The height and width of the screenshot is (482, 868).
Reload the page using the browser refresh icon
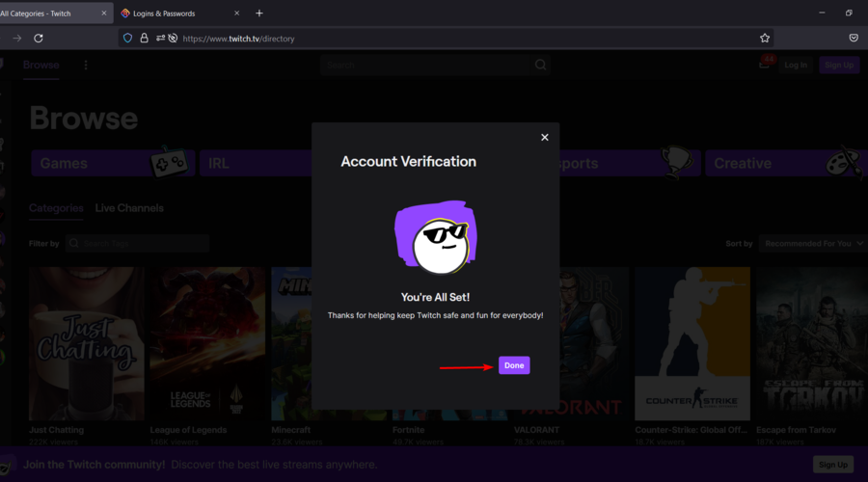click(39, 39)
